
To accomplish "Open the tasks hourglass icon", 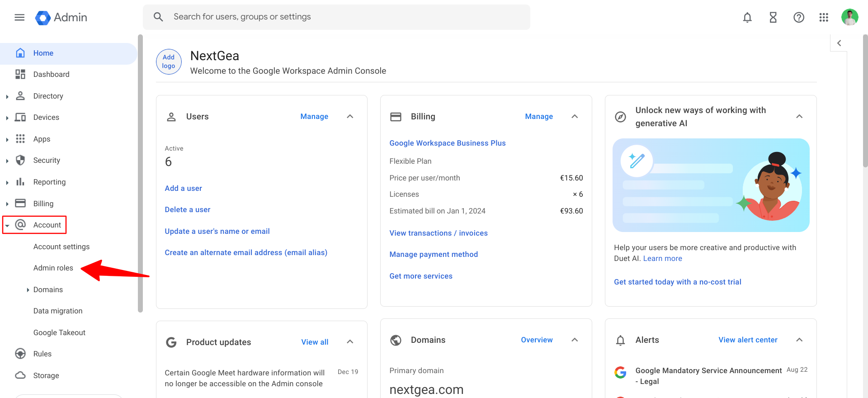I will click(x=773, y=17).
